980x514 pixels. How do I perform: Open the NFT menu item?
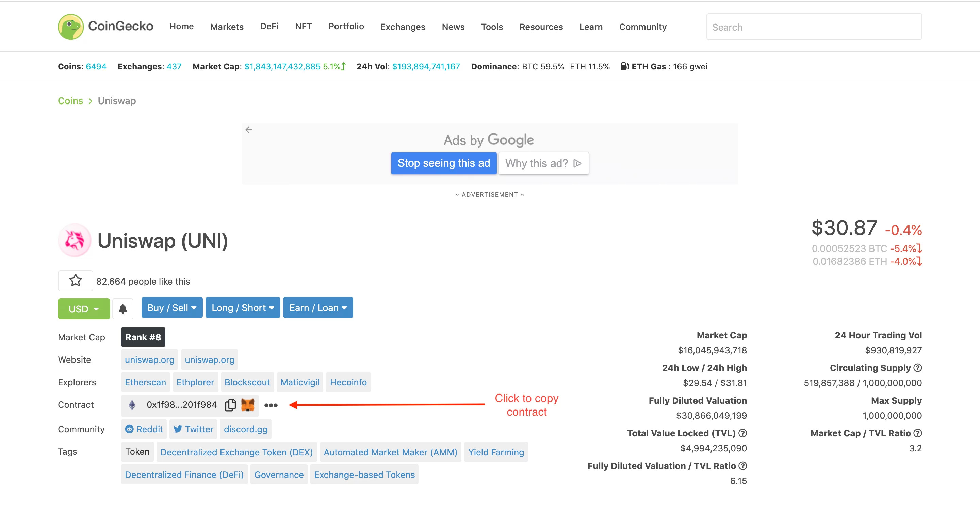(x=304, y=26)
